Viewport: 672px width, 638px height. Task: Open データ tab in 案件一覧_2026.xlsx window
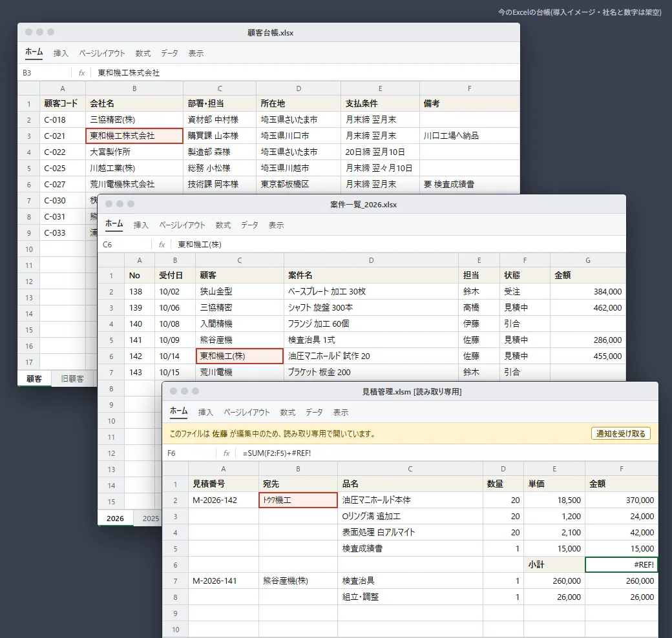[249, 225]
